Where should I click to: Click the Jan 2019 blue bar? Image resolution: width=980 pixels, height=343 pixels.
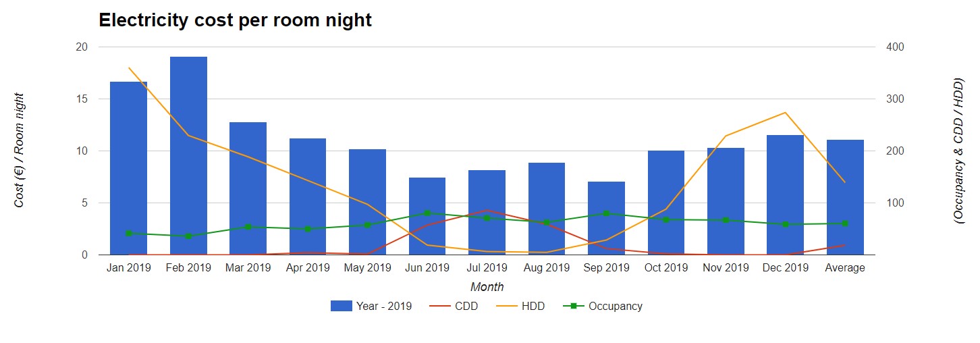pyautogui.click(x=128, y=169)
